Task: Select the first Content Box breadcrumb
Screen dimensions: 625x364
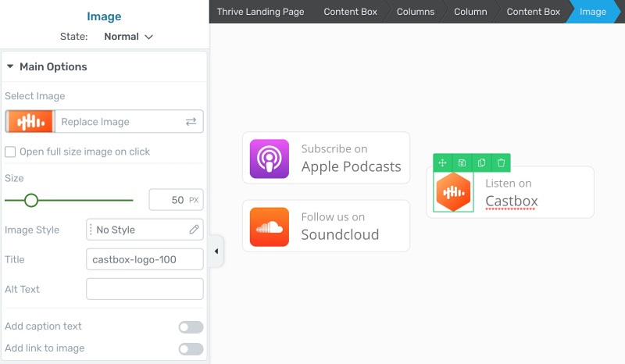Action: (x=350, y=12)
